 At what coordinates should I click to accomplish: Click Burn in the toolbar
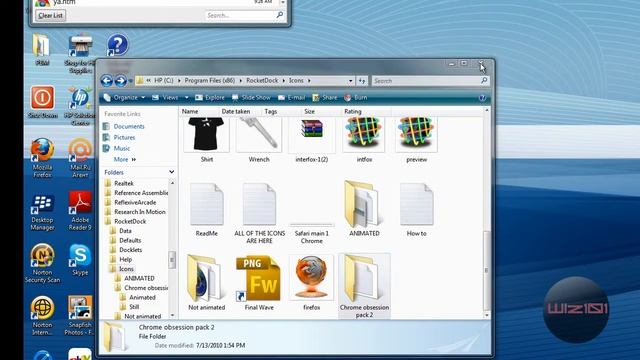pos(356,98)
